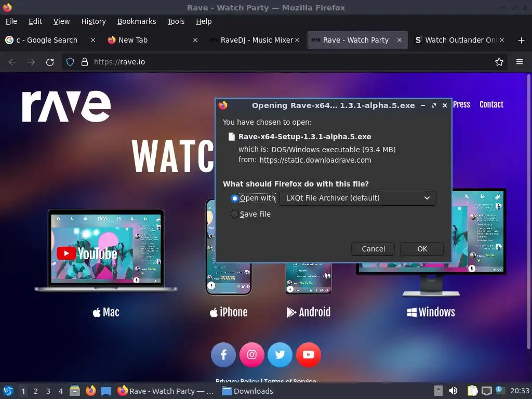This screenshot has width=532, height=399.
Task: Select the 'Open with' radio option
Action: (x=234, y=198)
